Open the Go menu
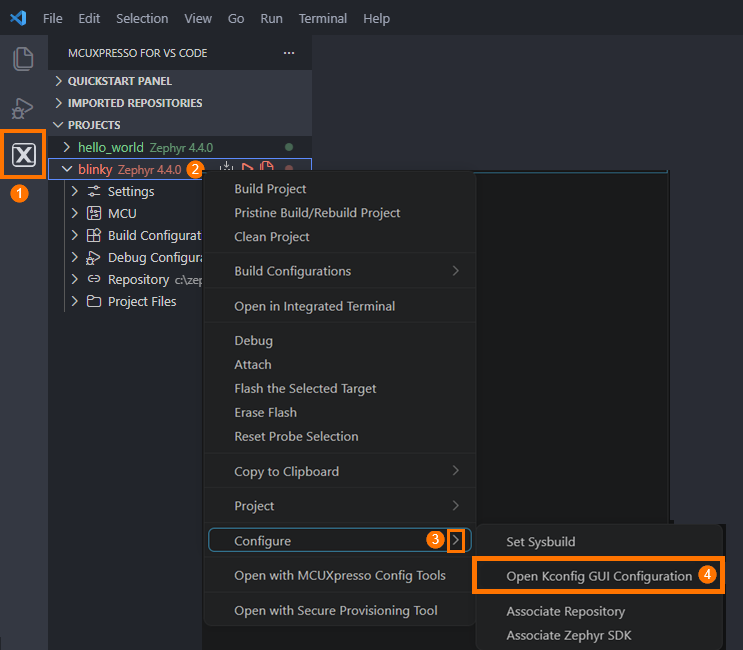Image resolution: width=743 pixels, height=650 pixels. pyautogui.click(x=236, y=18)
